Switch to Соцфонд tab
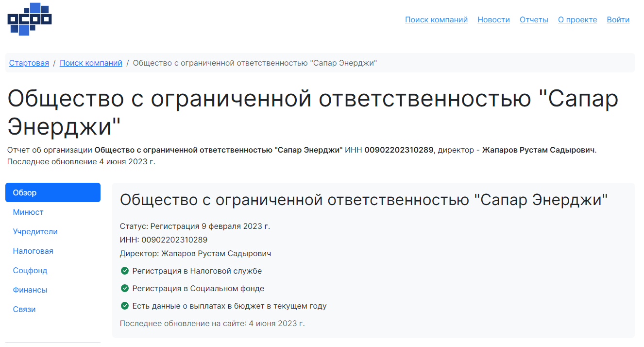Screen dimensions: 644x347 click(x=30, y=270)
